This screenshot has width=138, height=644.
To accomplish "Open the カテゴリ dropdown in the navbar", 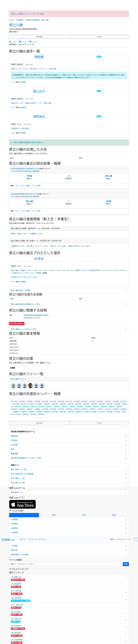I will click(43, 539).
